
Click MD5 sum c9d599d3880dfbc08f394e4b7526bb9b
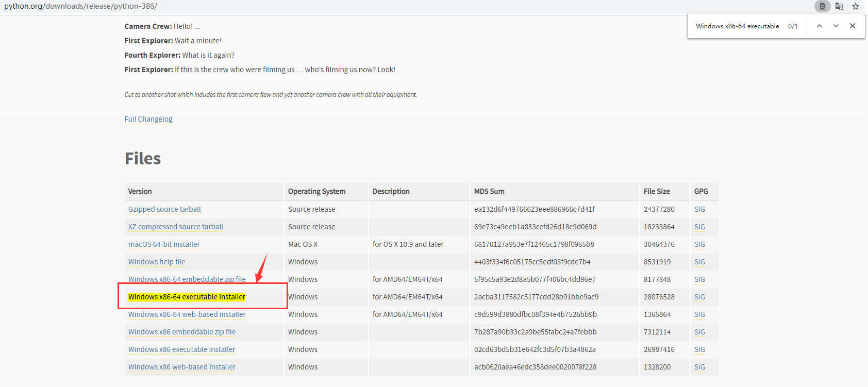(536, 314)
